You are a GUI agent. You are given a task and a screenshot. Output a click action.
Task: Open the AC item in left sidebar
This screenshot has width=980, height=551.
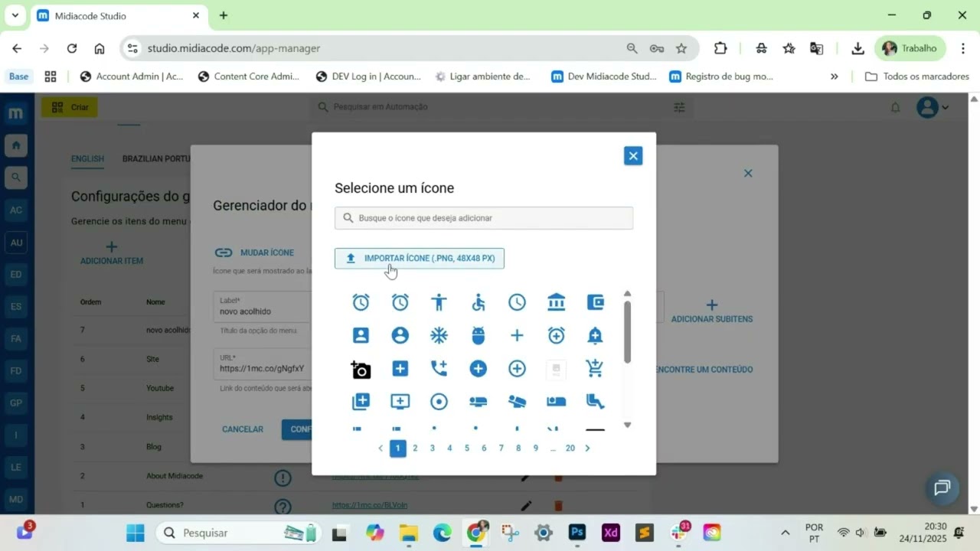15,210
